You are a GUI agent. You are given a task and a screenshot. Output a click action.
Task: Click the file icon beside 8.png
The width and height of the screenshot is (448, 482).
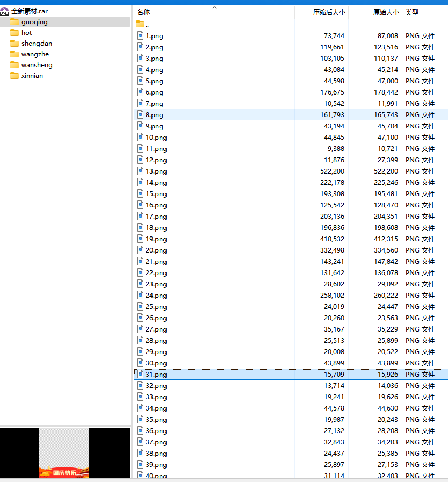click(x=140, y=114)
